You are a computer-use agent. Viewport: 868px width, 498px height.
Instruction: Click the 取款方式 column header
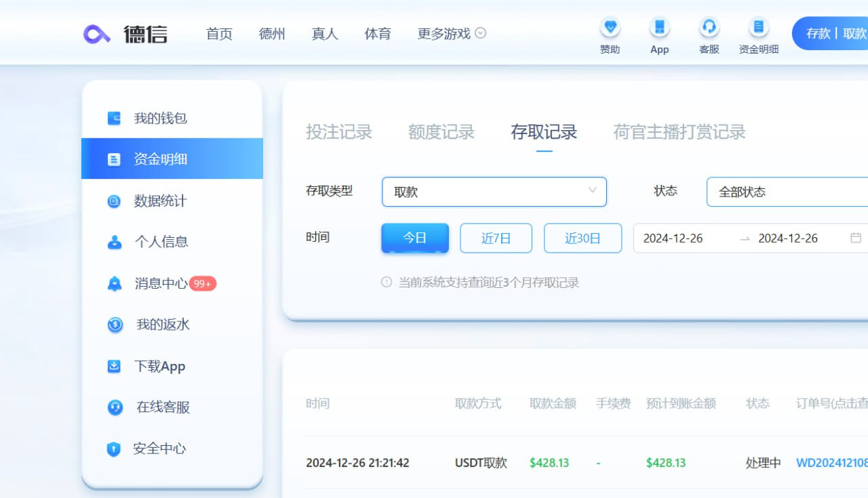point(478,403)
